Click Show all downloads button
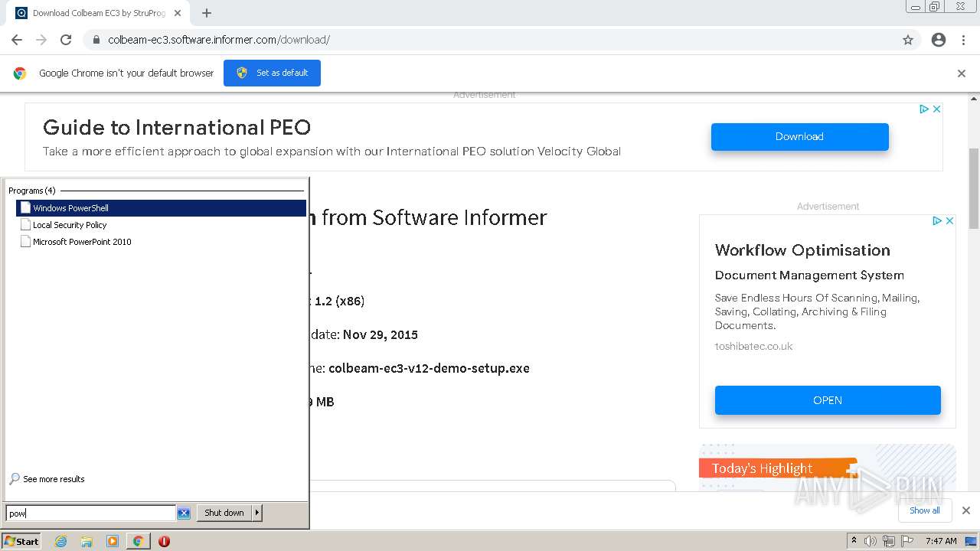This screenshot has width=980, height=551. tap(925, 510)
